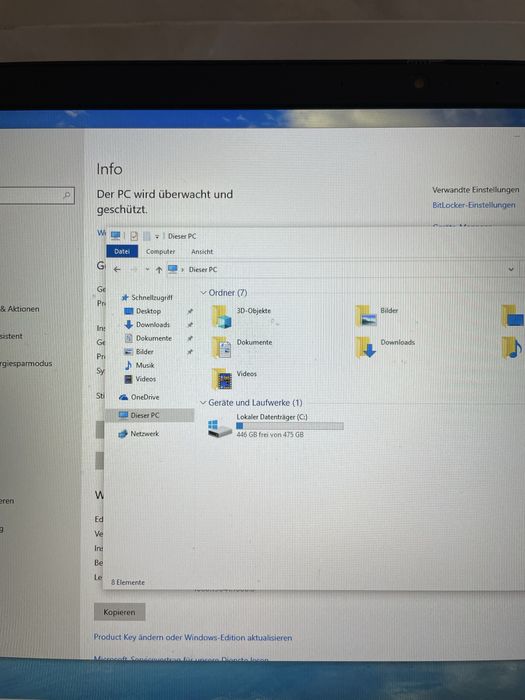Image resolution: width=525 pixels, height=700 pixels.
Task: Click the pin icon beside sidebar Bilder
Action: click(190, 352)
